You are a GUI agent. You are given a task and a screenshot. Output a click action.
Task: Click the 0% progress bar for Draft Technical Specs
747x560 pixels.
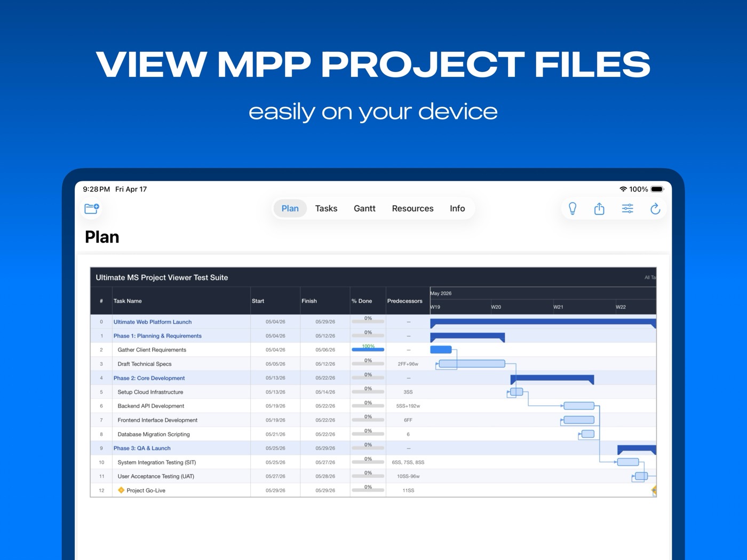368,364
